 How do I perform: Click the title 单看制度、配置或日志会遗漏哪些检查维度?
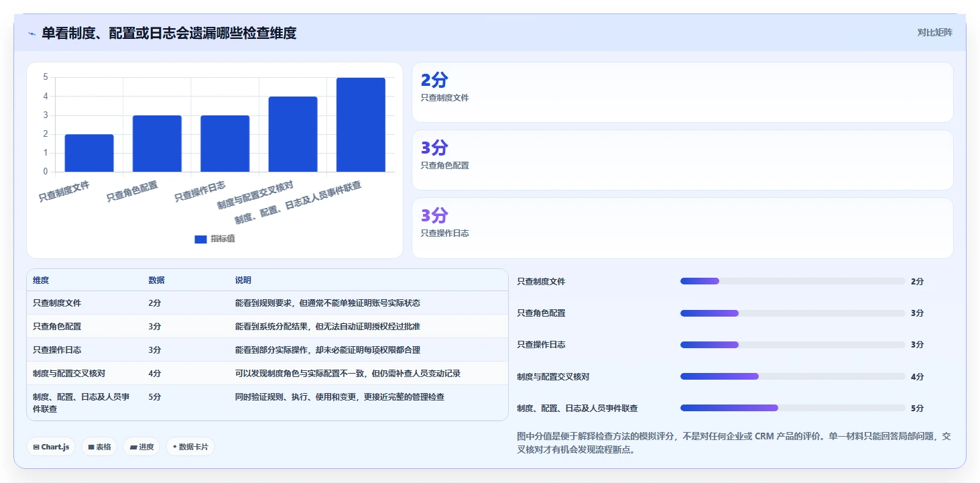pos(169,33)
